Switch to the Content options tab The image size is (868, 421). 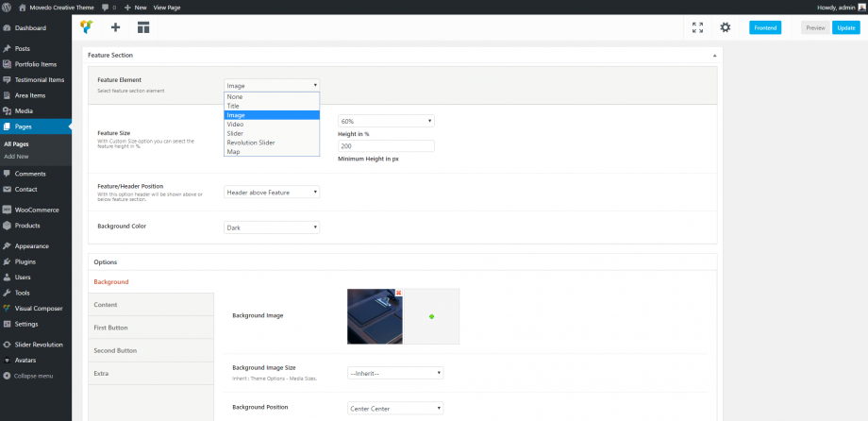[106, 305]
